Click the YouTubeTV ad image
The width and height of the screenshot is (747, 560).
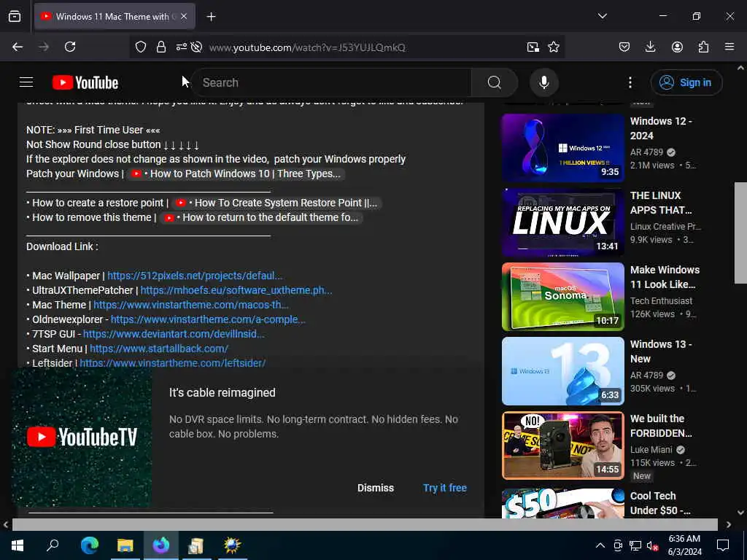(x=82, y=437)
